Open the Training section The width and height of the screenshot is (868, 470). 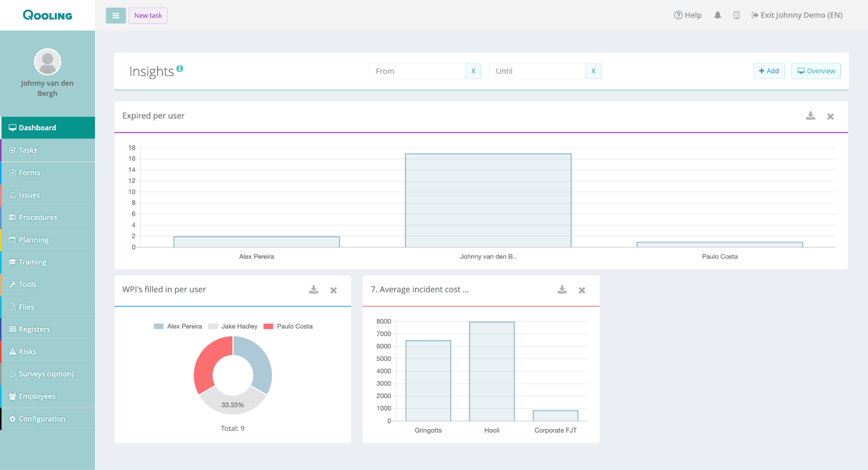click(x=48, y=262)
